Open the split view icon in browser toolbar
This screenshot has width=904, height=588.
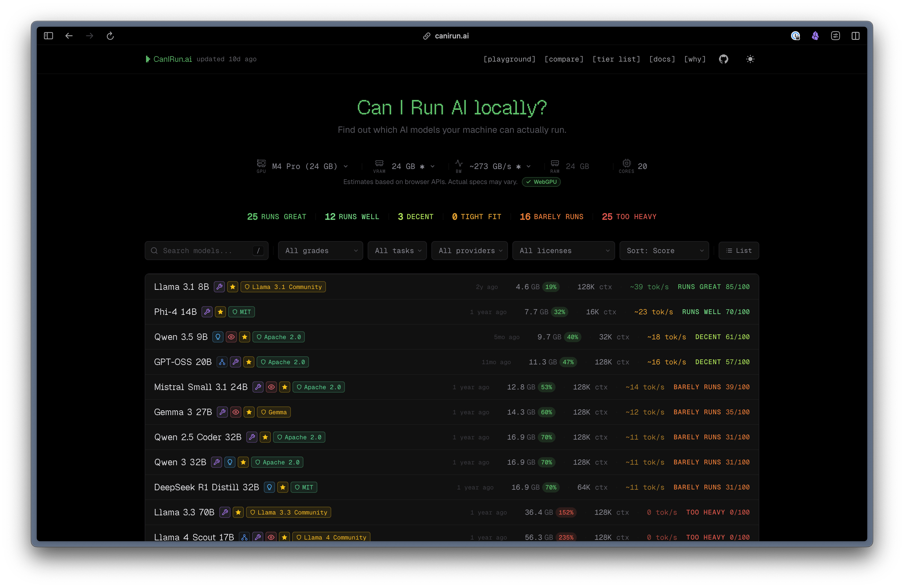tap(855, 36)
